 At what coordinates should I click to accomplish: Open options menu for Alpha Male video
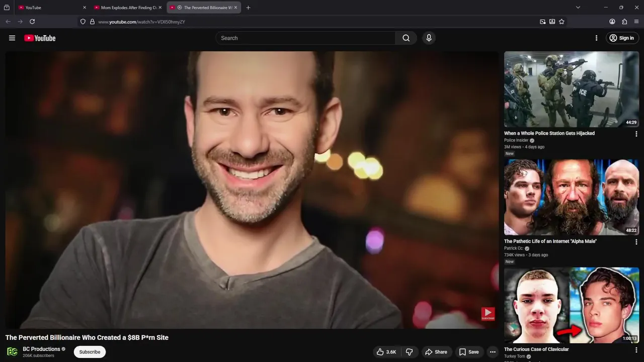[x=636, y=242]
